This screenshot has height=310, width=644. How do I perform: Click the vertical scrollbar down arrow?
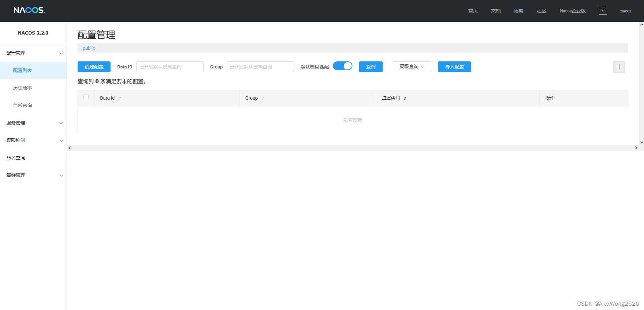tap(642, 142)
